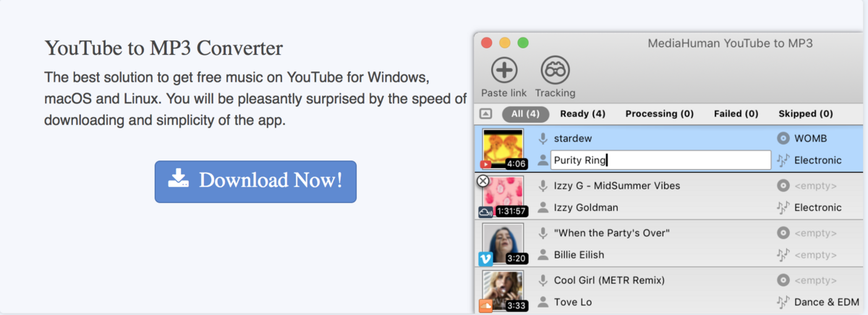
Task: Click the genre notes icon in Billie Eilish row
Action: click(x=782, y=254)
